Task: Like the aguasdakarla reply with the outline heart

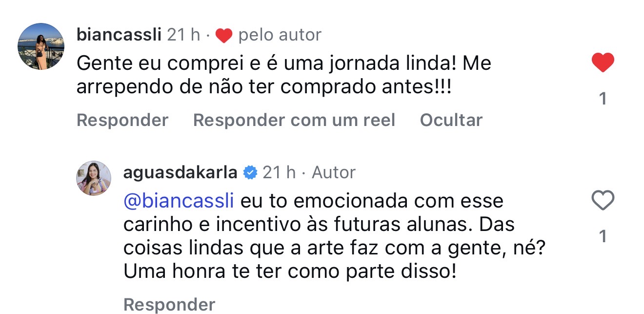Action: tap(603, 201)
